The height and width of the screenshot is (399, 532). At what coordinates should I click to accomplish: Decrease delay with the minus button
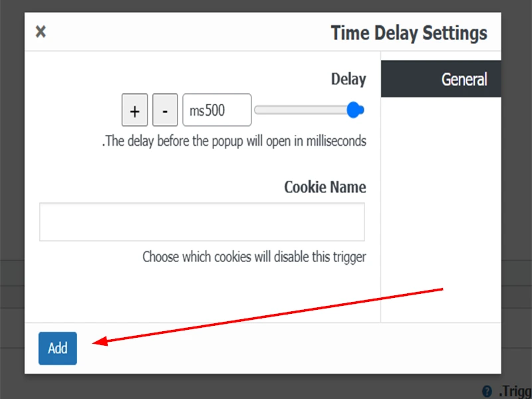pyautogui.click(x=165, y=110)
